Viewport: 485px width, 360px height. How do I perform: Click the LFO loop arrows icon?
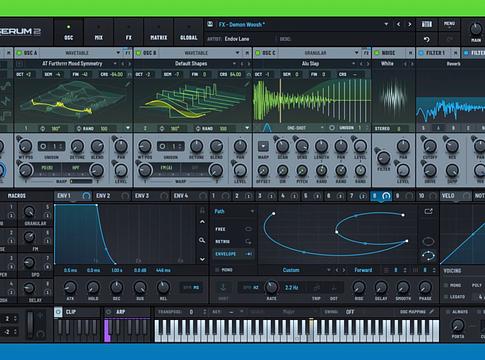click(x=428, y=256)
